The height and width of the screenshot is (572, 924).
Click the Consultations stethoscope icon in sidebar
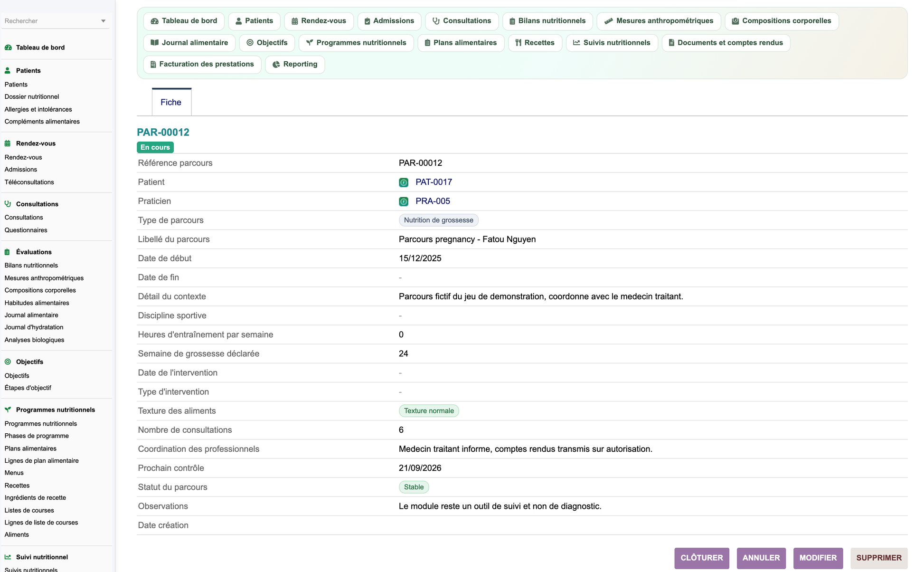(x=8, y=204)
